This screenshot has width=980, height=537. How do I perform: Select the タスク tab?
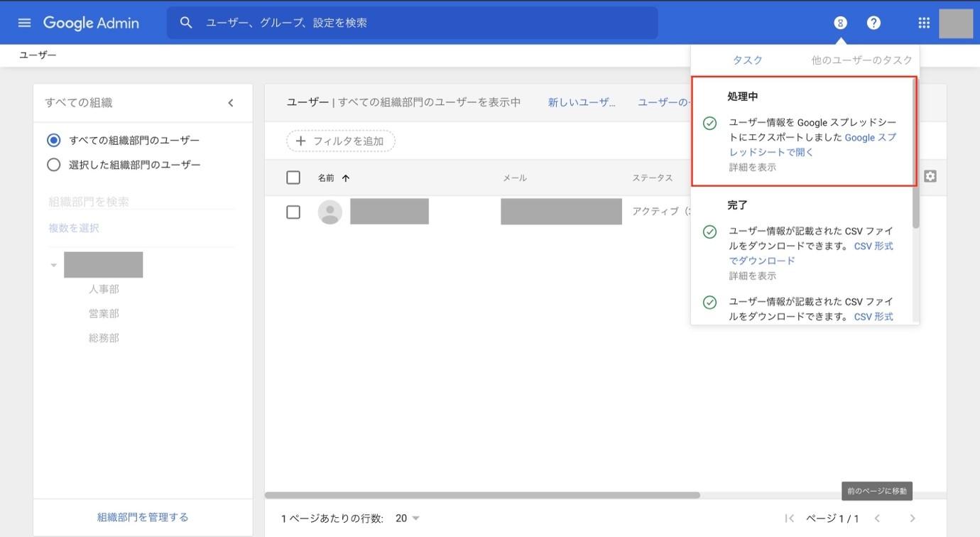tap(748, 60)
